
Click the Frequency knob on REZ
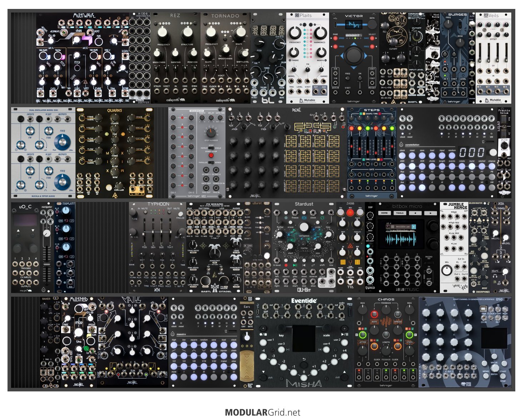163,34
